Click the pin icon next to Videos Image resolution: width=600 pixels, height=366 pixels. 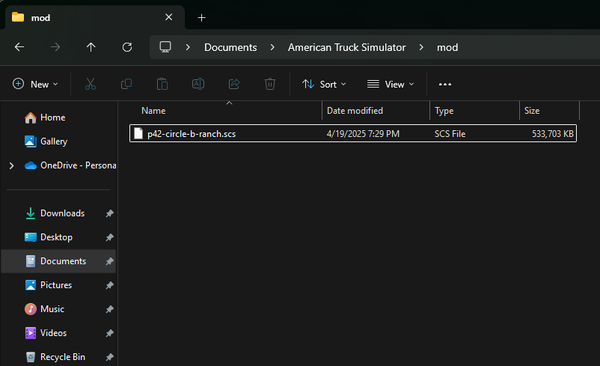click(x=109, y=333)
